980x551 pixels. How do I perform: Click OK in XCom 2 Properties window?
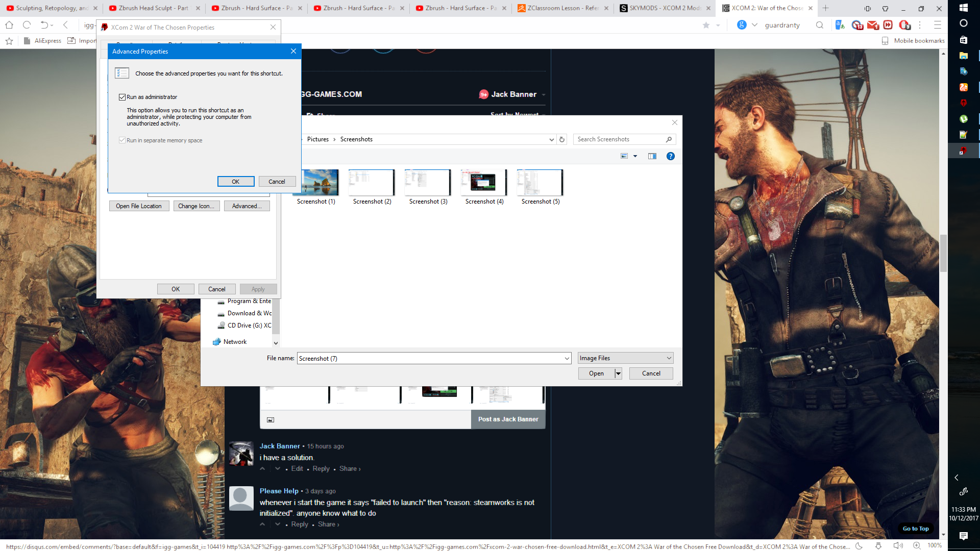176,289
